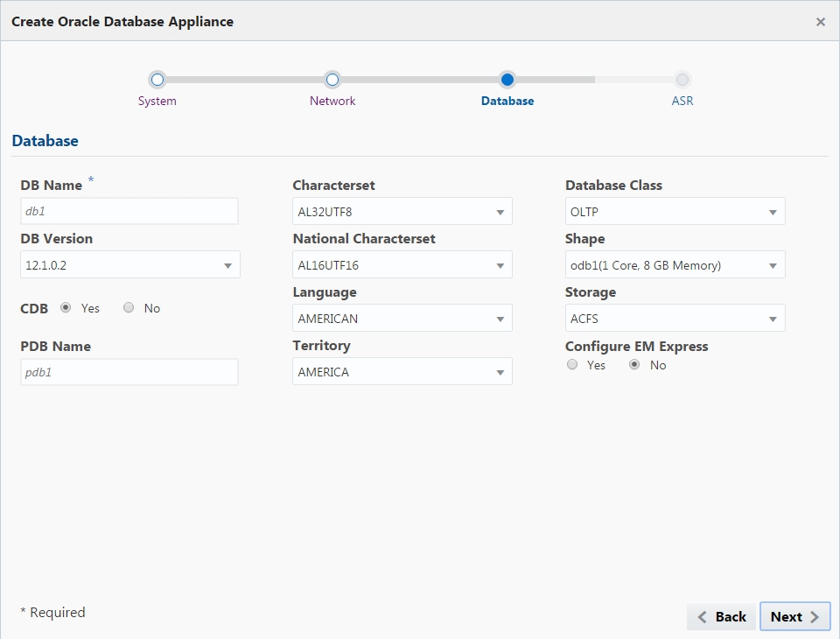Open the Language dropdown
This screenshot has width=840, height=639.
(402, 319)
